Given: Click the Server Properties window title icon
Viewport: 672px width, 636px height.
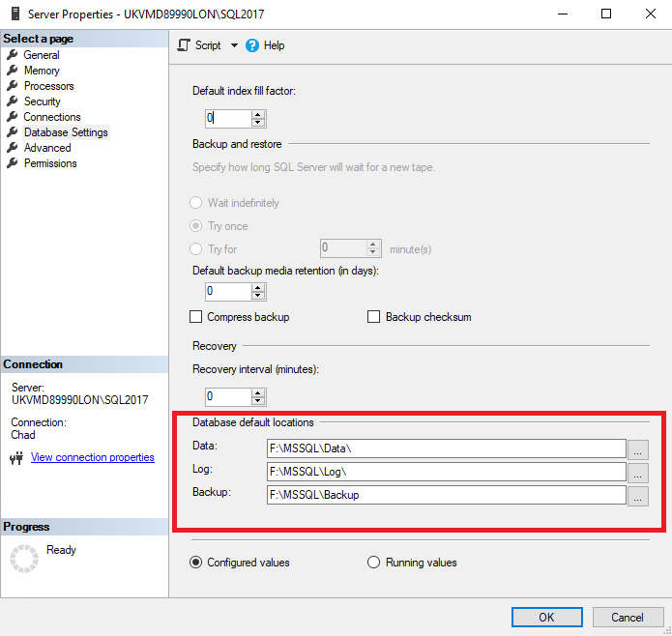Looking at the screenshot, I should coord(13,14).
